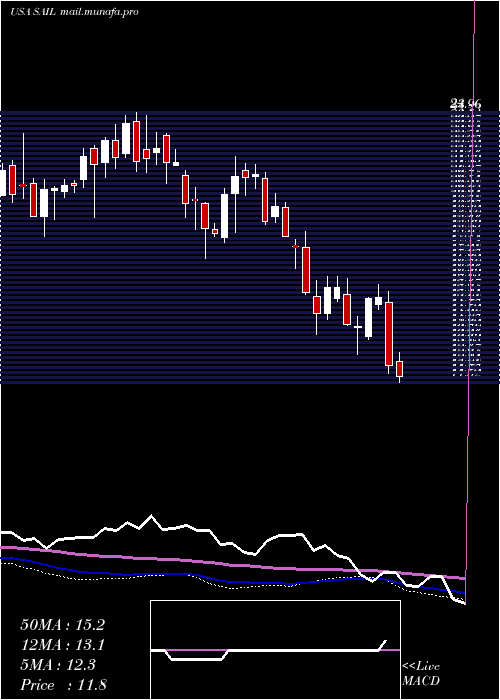Click the last red candlestick at the chart's low

pos(400,368)
